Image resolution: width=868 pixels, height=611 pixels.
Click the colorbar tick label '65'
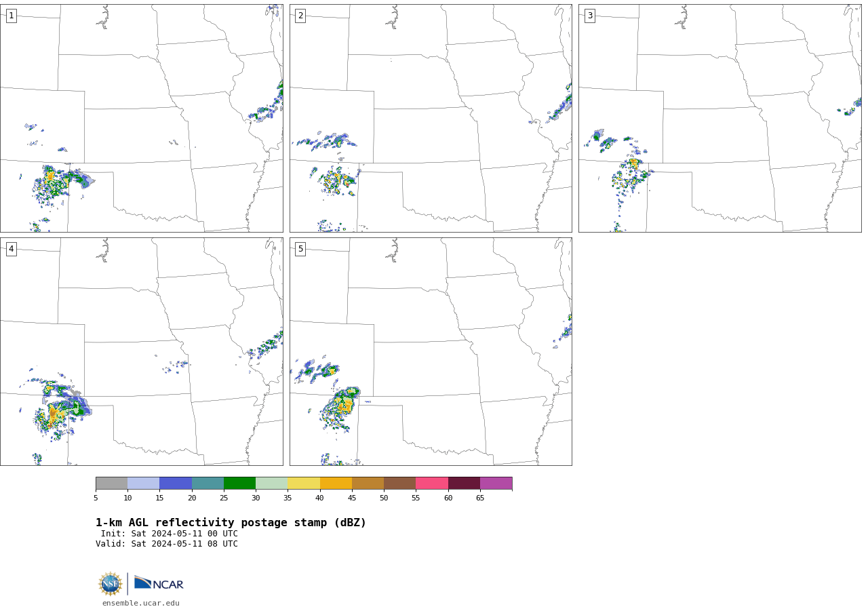coord(480,498)
